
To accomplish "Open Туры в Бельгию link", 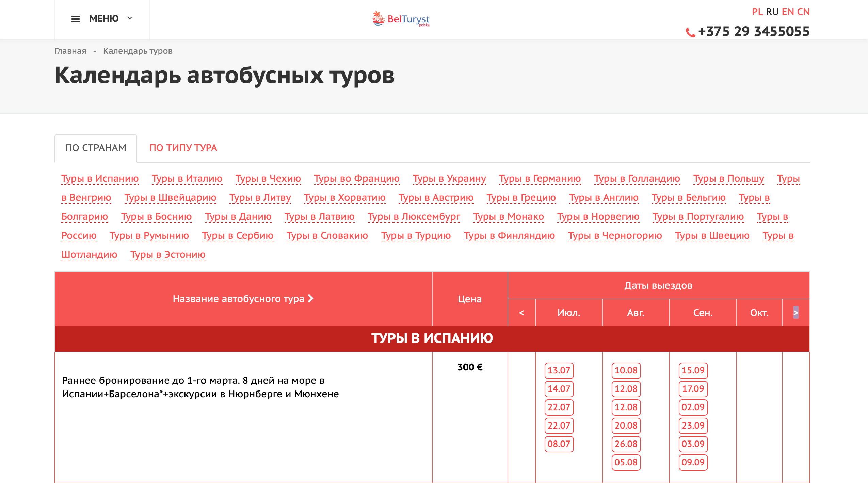I will (x=689, y=197).
